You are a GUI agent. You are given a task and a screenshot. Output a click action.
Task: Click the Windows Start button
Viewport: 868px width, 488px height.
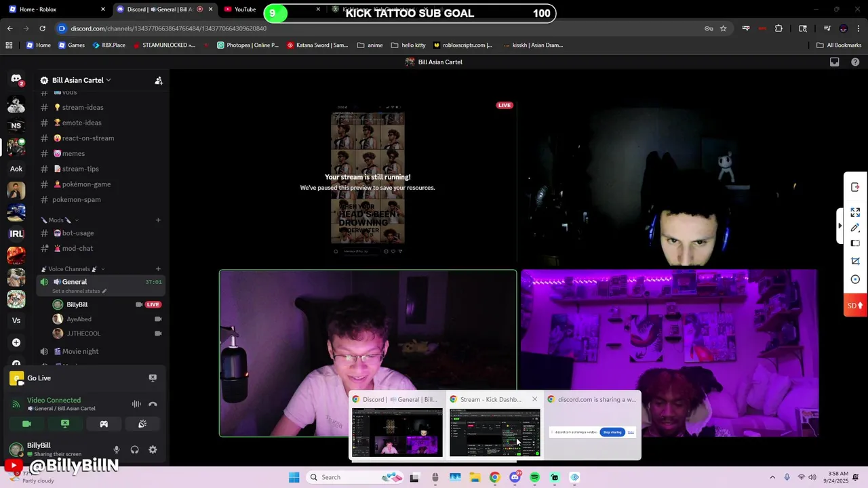pyautogui.click(x=294, y=477)
